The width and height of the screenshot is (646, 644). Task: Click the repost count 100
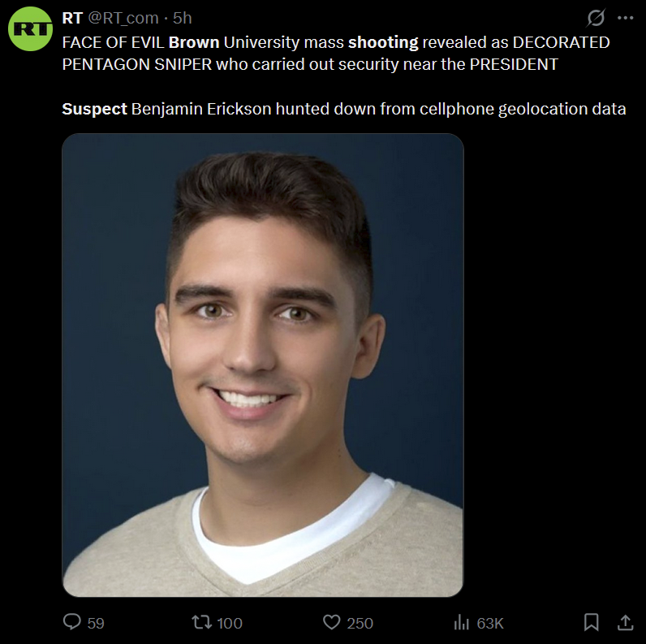pos(230,623)
